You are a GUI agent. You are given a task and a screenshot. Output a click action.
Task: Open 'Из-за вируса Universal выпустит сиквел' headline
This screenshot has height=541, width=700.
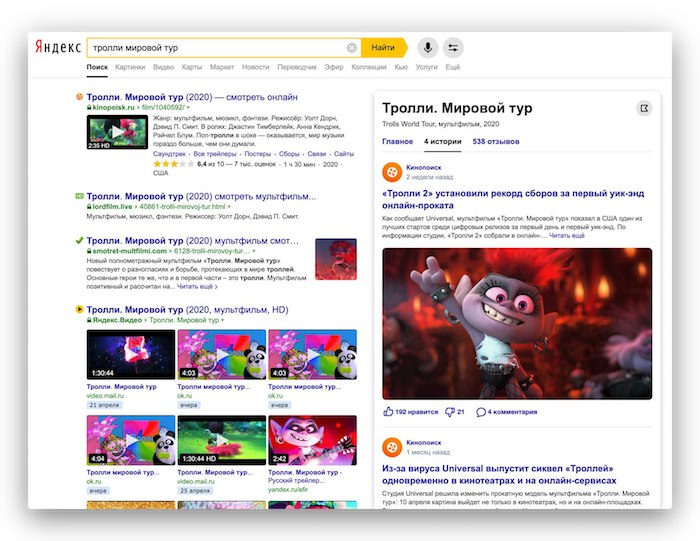coord(499,474)
